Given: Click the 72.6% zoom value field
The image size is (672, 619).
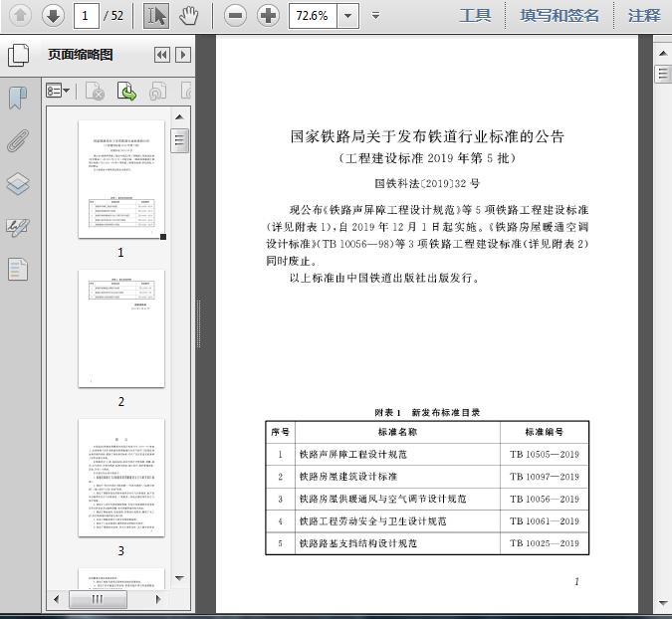Looking at the screenshot, I should tap(313, 16).
